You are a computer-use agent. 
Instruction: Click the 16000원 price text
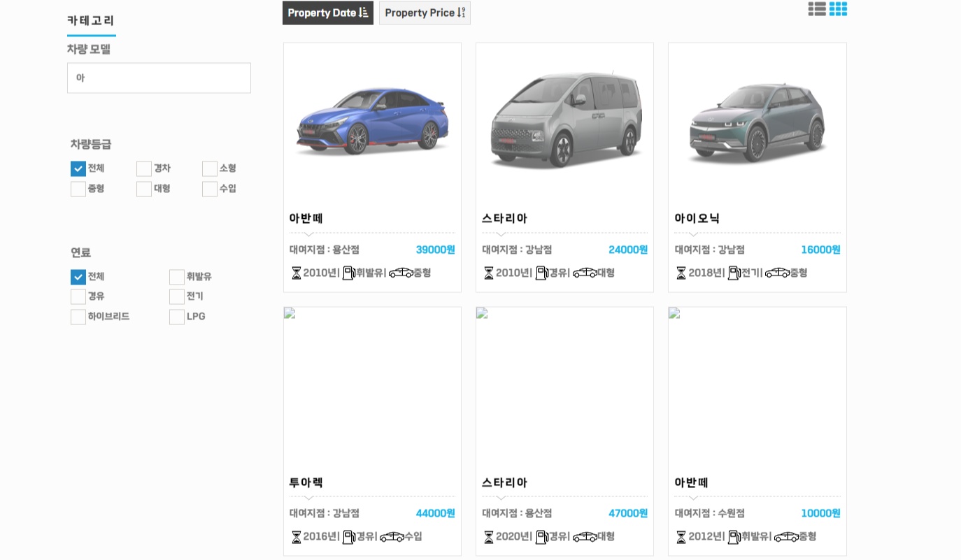pos(820,250)
